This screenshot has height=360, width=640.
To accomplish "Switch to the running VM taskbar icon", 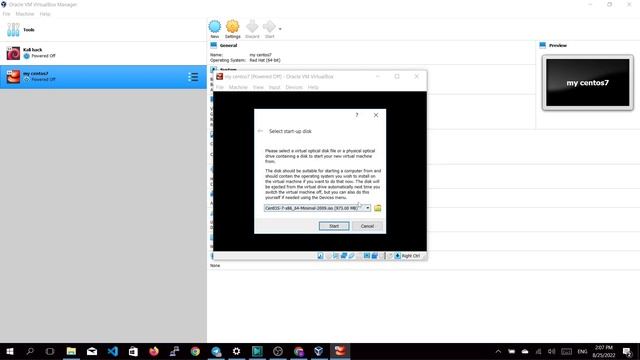I will [340, 351].
